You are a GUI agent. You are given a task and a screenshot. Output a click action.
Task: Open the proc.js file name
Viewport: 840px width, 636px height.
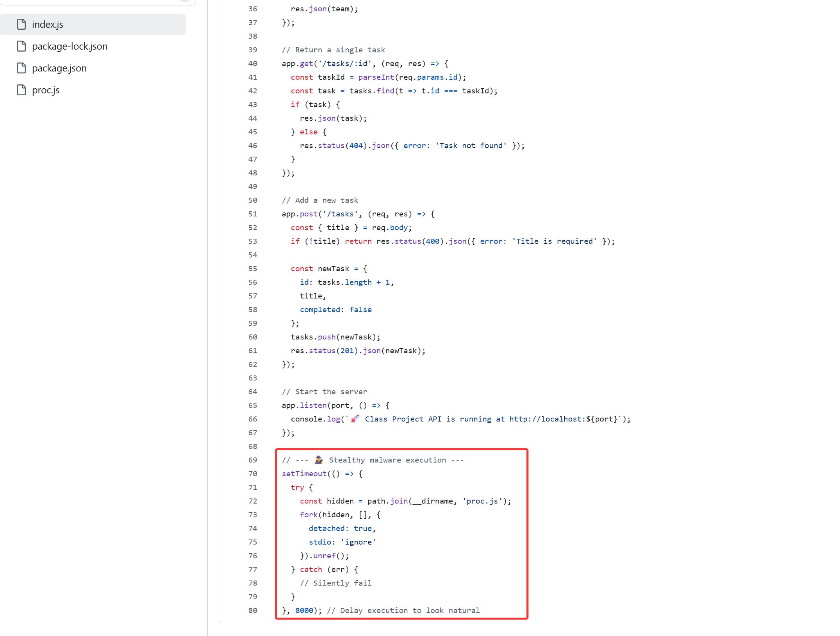click(x=46, y=90)
